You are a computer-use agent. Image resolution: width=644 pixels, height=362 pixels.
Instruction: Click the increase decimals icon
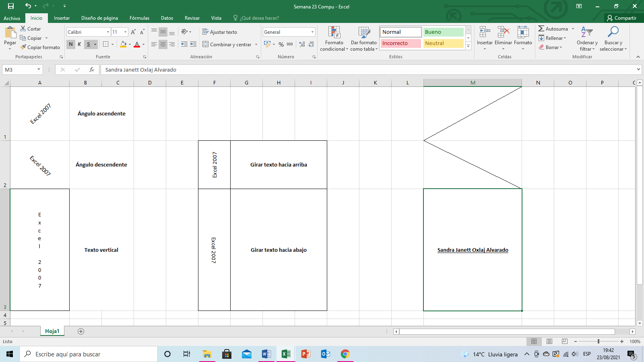pyautogui.click(x=302, y=44)
